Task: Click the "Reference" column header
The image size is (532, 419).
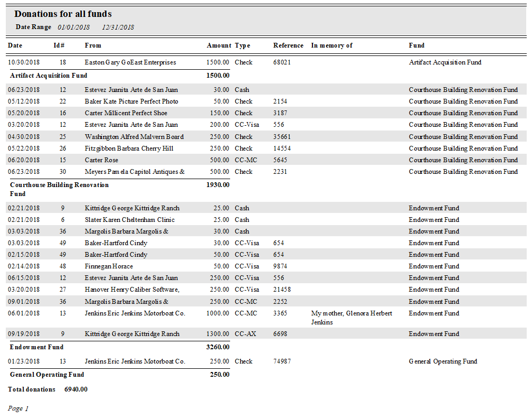Action: click(x=288, y=45)
